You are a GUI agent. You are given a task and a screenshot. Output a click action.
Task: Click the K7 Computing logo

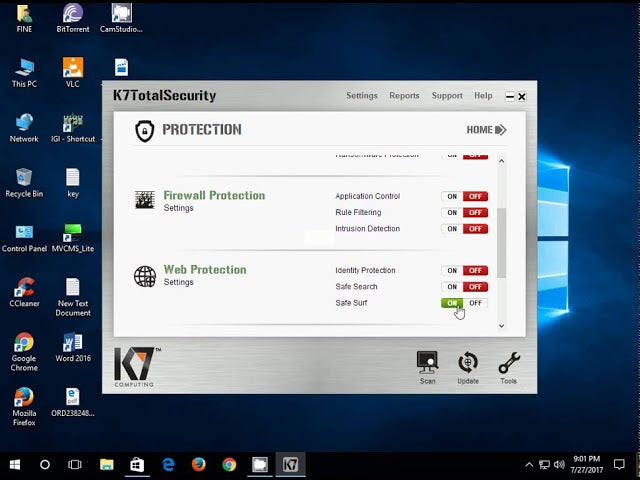pyautogui.click(x=136, y=367)
